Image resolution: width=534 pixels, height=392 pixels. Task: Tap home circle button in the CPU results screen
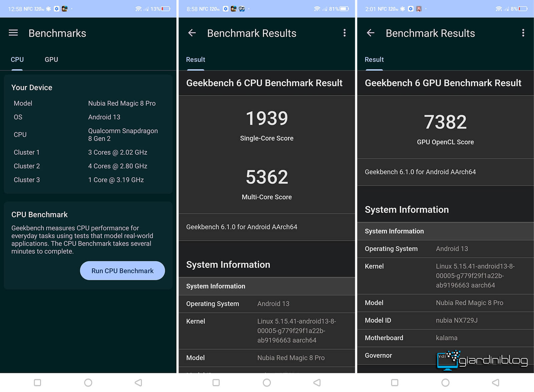267,382
